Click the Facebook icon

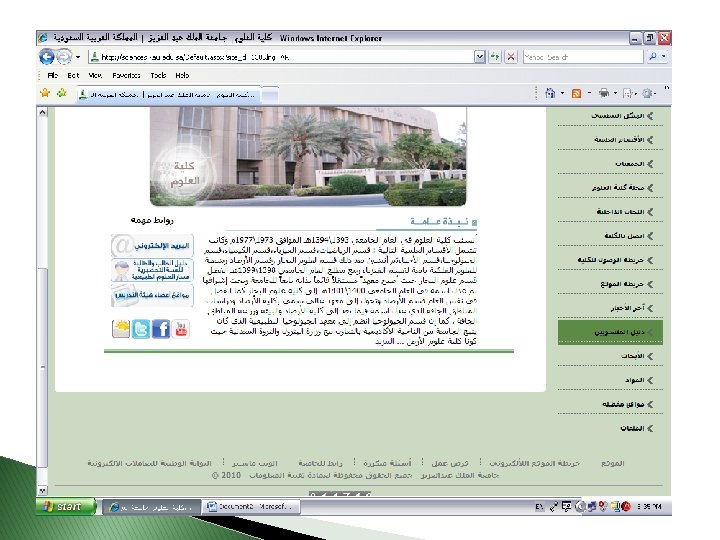161,329
